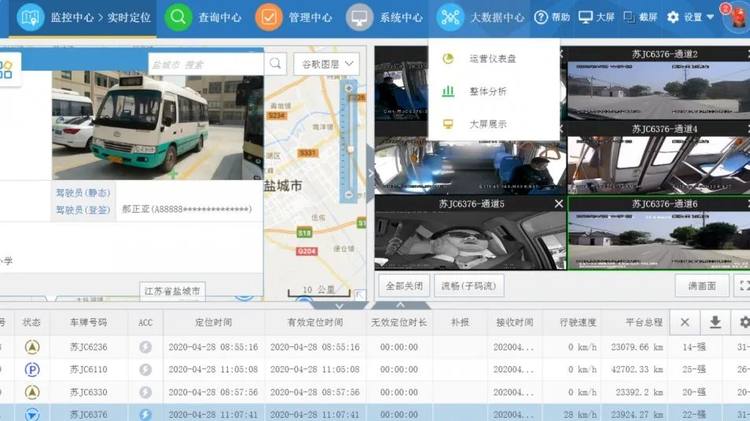Select vehicle row 苏JC6110
The width and height of the screenshot is (750, 421).
tap(375, 369)
